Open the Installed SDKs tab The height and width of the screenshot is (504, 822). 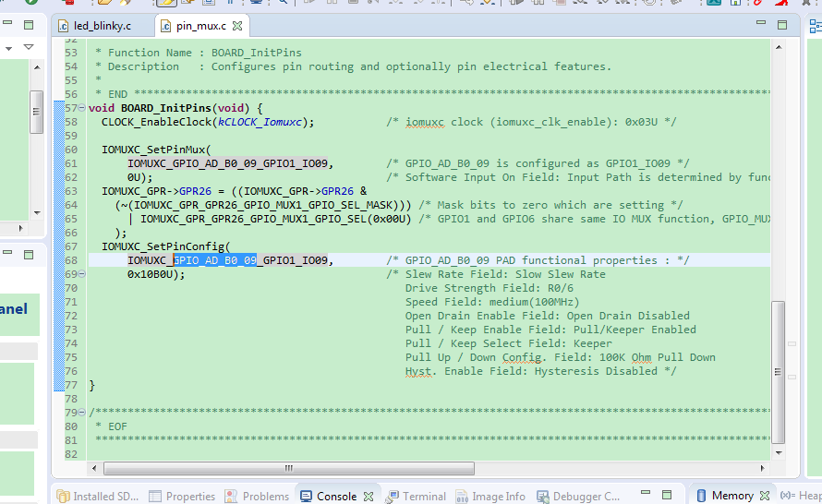click(98, 496)
